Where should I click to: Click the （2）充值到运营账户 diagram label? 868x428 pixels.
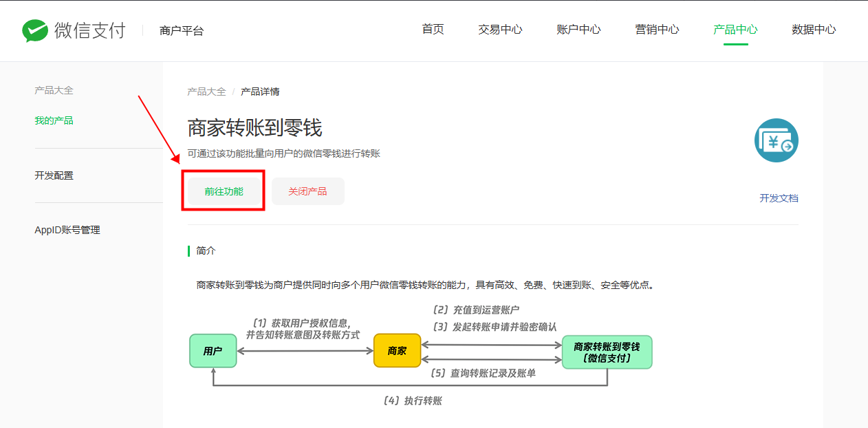(x=475, y=310)
